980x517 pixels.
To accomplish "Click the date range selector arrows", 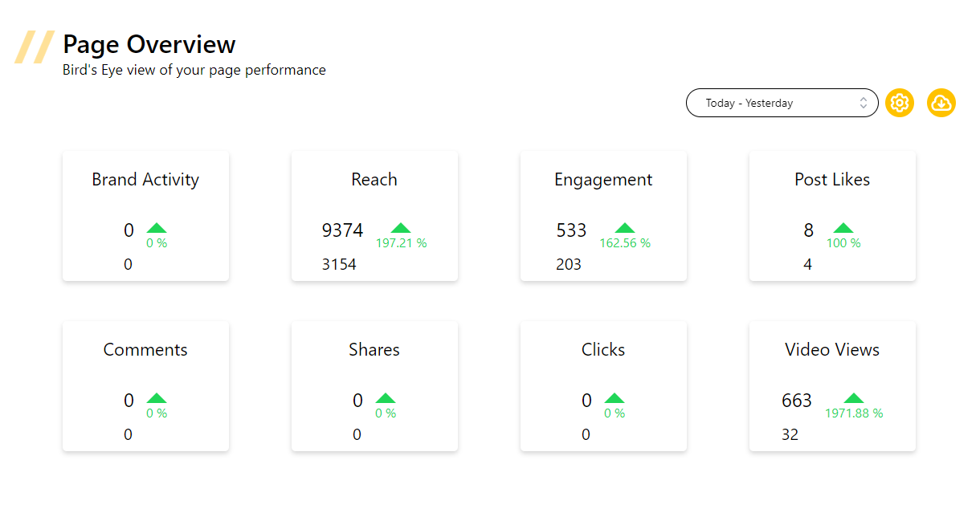I will 864,103.
